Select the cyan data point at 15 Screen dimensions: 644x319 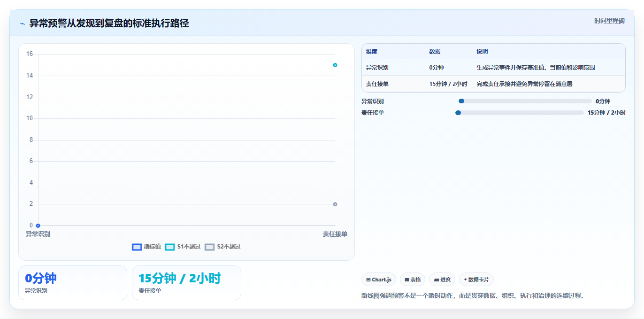pos(335,65)
